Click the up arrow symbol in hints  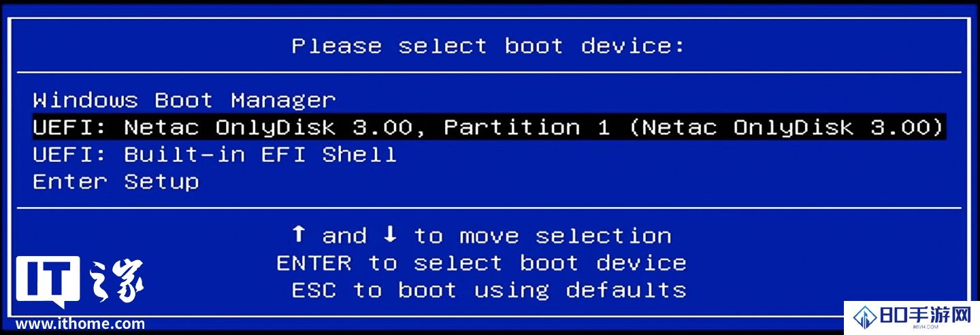click(x=298, y=235)
